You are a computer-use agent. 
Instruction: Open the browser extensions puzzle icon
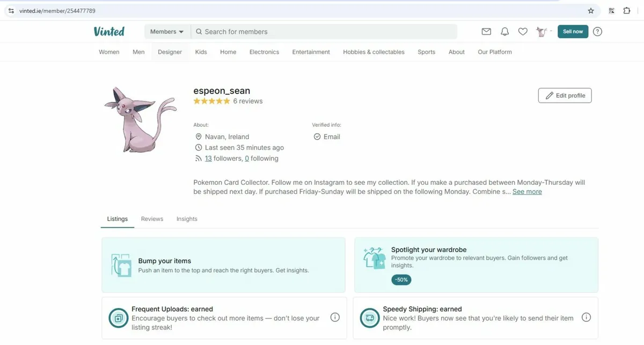tap(627, 11)
